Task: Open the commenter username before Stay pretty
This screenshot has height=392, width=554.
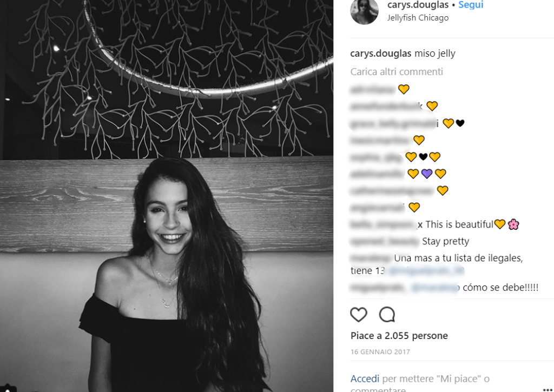Action: click(384, 241)
